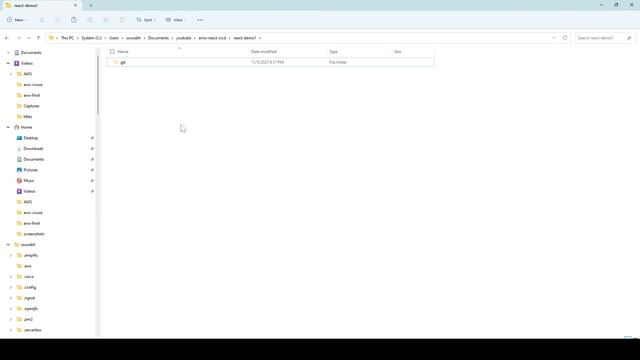The height and width of the screenshot is (360, 640).
Task: Go back with the Back arrow
Action: point(7,38)
